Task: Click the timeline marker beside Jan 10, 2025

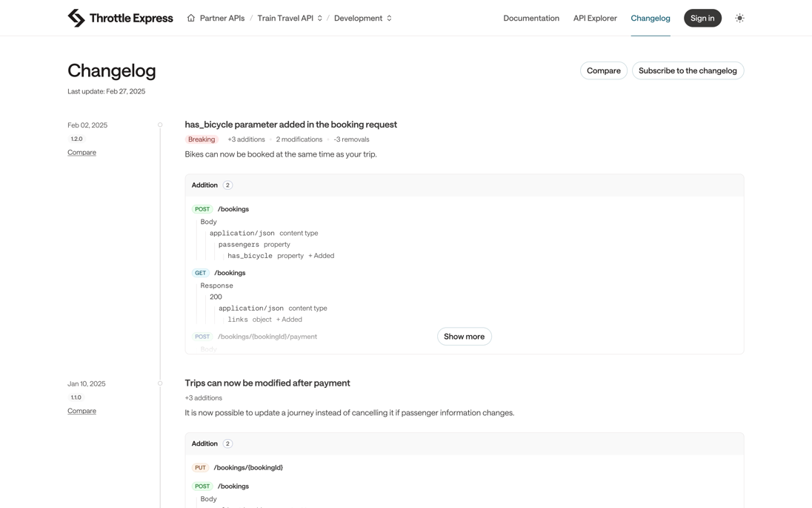Action: point(160,383)
